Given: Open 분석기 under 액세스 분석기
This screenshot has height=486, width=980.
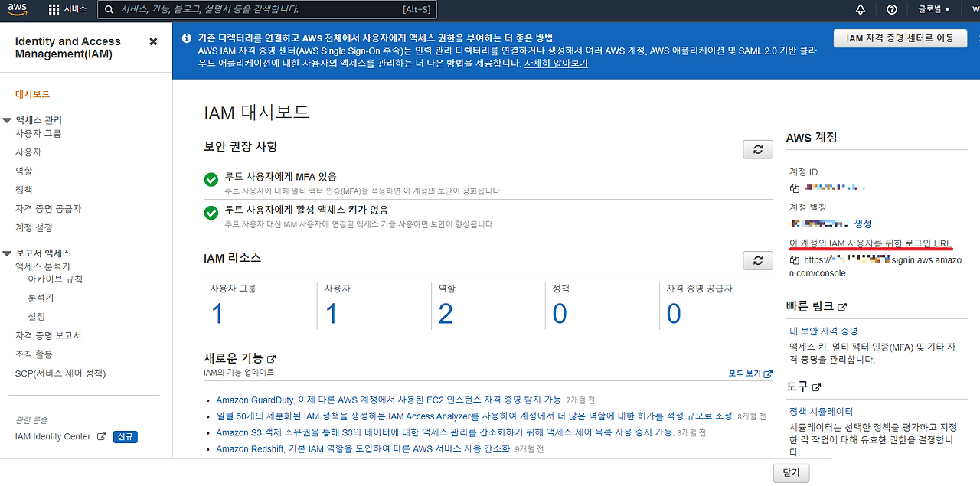Looking at the screenshot, I should click(41, 298).
